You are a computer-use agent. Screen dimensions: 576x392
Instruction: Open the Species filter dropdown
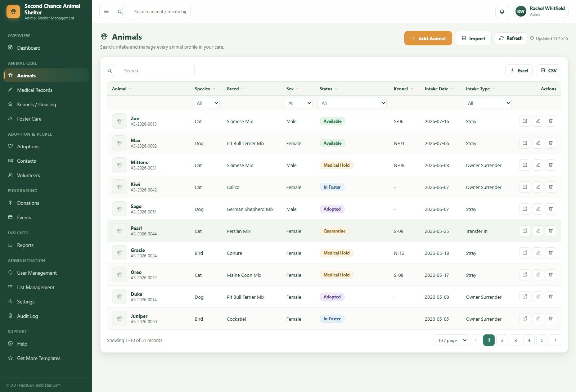tap(206, 103)
